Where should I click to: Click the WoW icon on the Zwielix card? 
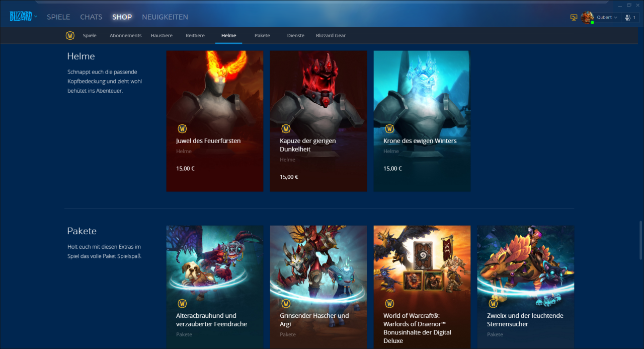point(493,303)
